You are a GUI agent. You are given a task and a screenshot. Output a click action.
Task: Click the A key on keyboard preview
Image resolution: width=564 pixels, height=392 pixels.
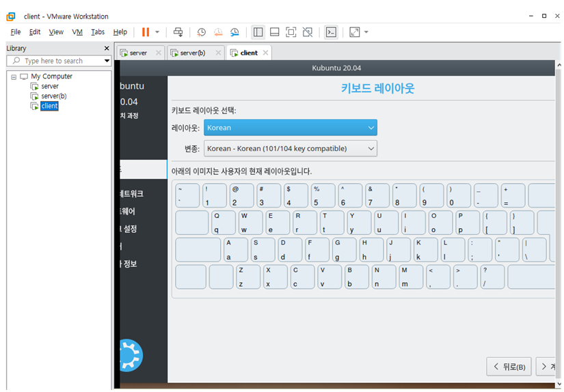(x=235, y=250)
